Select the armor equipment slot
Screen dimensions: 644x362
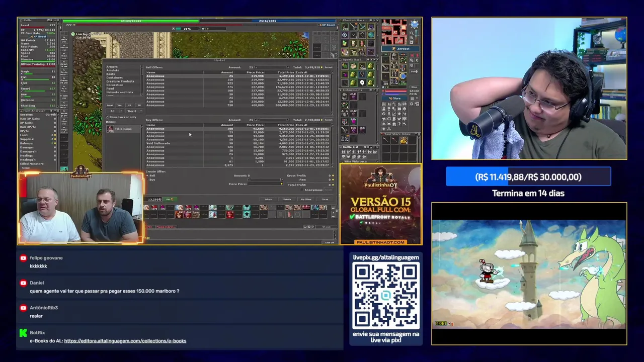tap(394, 65)
